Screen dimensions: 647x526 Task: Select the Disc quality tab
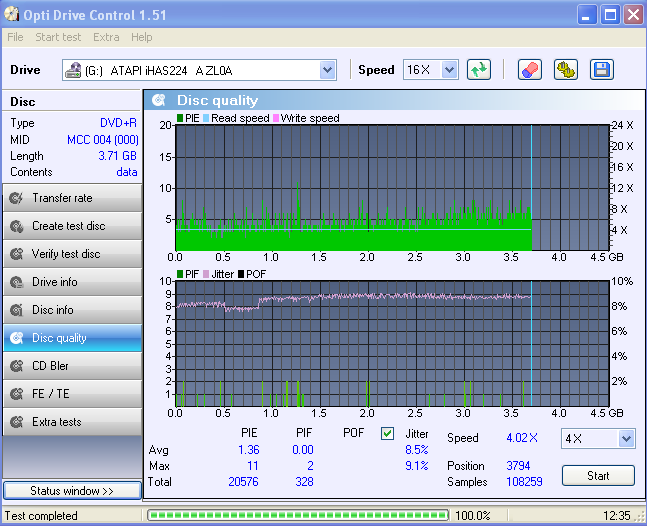[72, 338]
